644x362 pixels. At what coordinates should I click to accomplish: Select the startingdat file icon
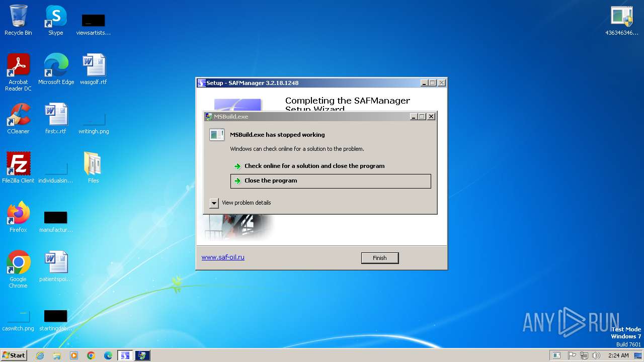[x=55, y=320]
